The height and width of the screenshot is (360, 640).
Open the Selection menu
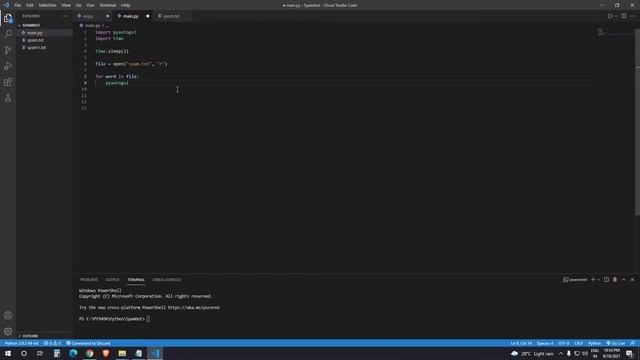(47, 5)
